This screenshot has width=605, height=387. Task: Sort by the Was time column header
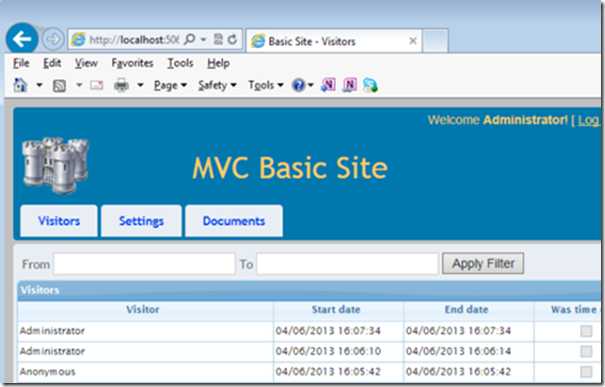click(568, 309)
